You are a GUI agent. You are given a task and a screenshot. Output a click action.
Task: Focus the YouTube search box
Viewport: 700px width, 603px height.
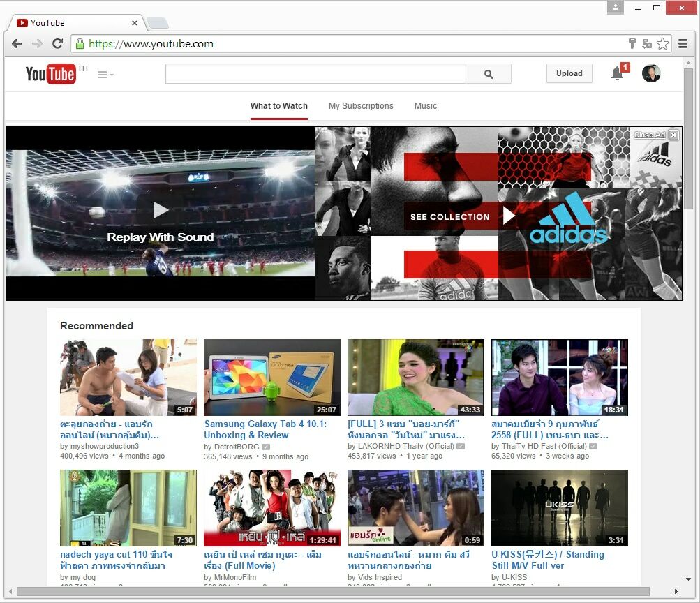click(315, 74)
